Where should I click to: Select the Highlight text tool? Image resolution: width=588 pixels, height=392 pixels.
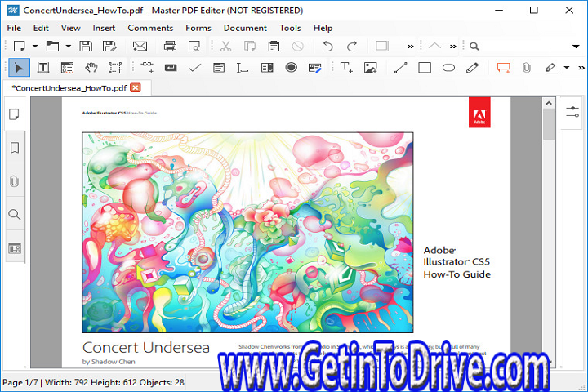550,68
